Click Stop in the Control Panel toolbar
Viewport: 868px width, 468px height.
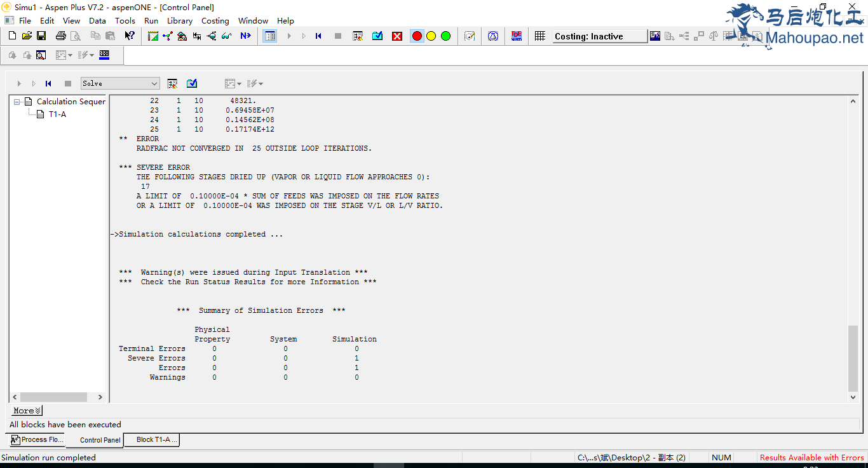coord(68,83)
